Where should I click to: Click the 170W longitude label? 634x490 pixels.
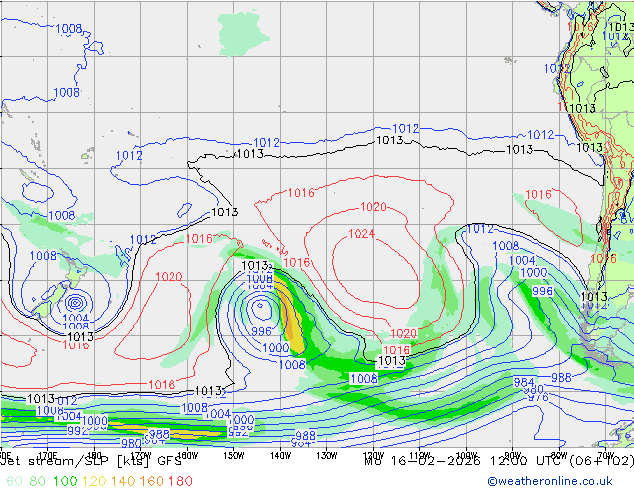[x=141, y=456]
